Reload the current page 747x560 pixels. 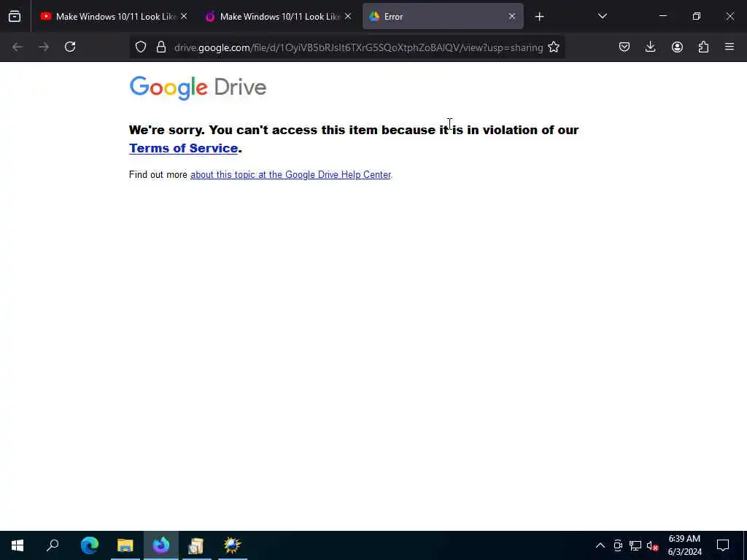pos(70,47)
